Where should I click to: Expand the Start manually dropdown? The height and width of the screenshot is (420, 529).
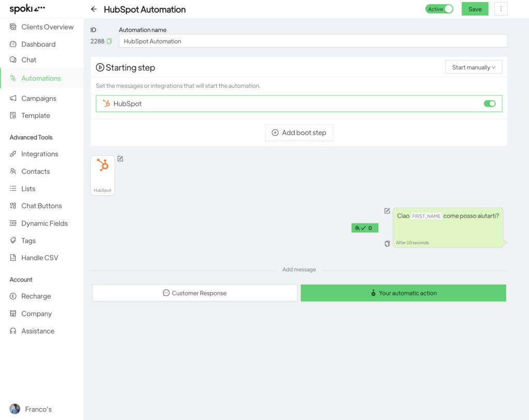pyautogui.click(x=473, y=67)
